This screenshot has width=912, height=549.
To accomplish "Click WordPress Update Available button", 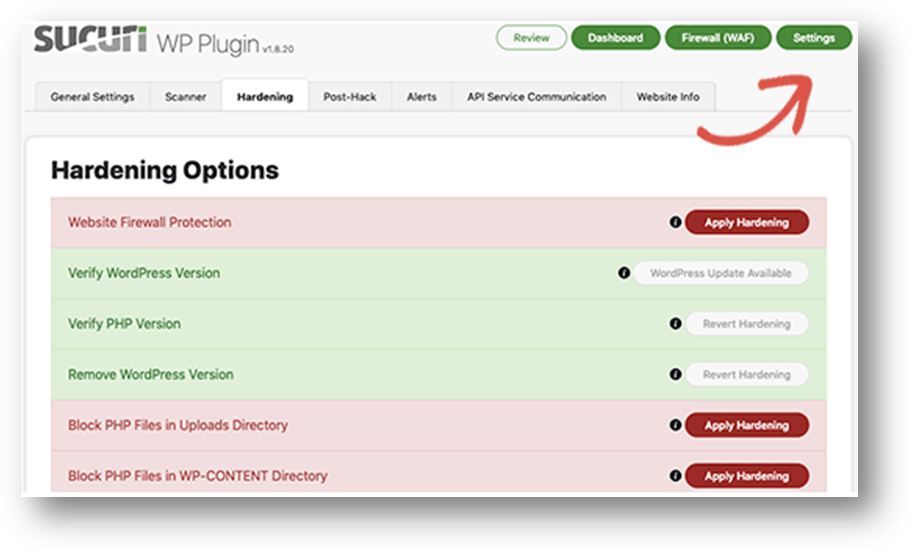I will (x=721, y=273).
